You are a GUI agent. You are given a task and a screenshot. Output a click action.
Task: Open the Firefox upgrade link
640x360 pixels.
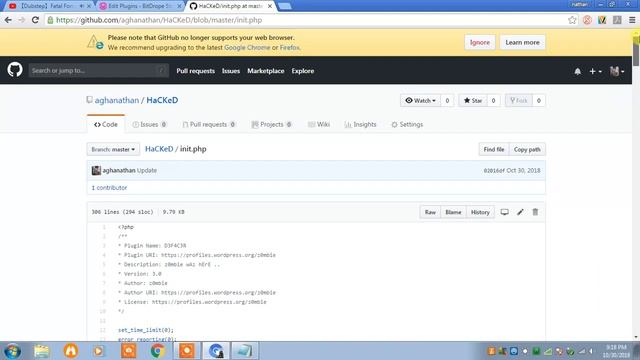(x=289, y=47)
